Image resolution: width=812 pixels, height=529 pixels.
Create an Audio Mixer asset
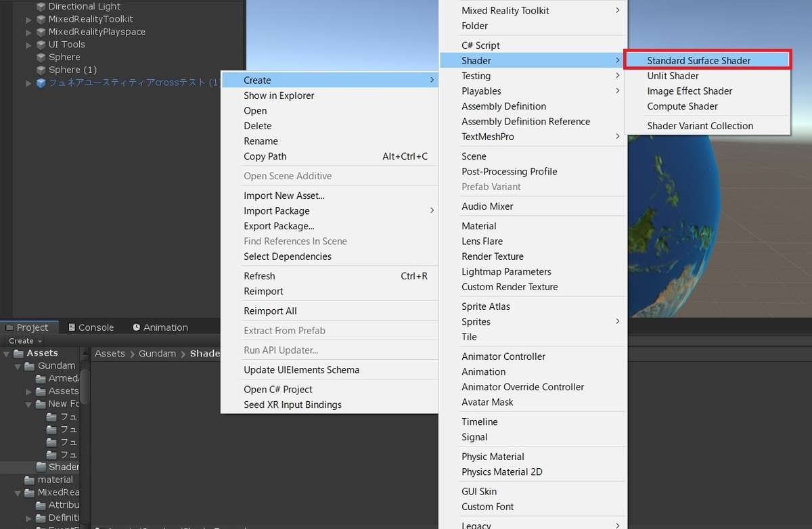click(533, 206)
